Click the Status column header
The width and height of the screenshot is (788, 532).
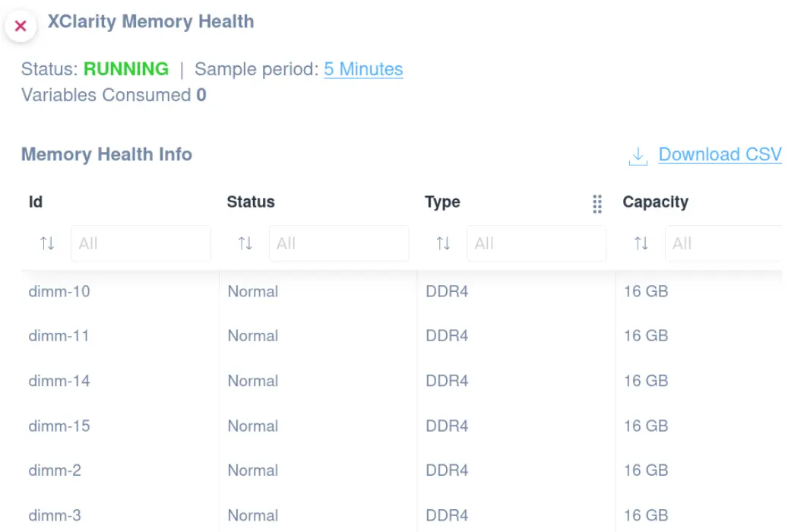pyautogui.click(x=251, y=201)
